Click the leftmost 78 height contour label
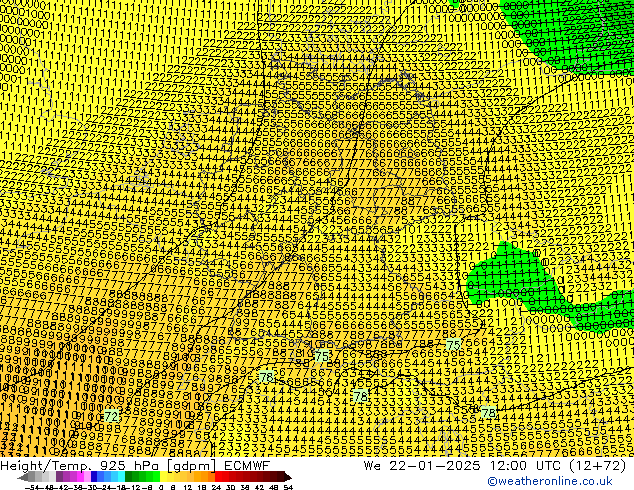Viewport: 634px width, 490px height. pos(266,377)
